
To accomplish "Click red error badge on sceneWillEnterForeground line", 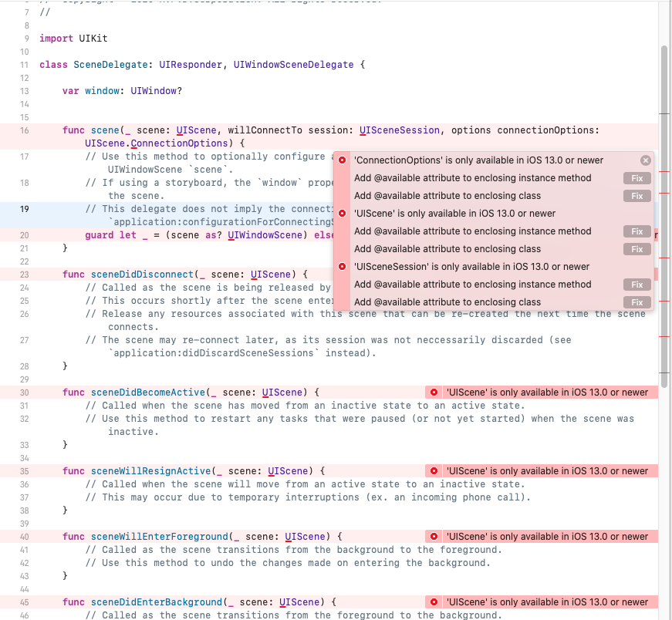I will tap(432, 536).
